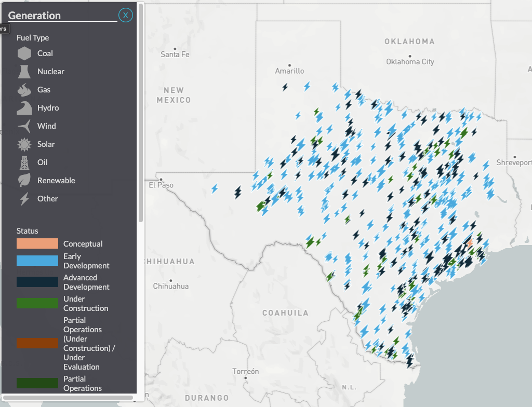Select the Oil derrick fuel type icon
Screen dimensions: 532x407
pyautogui.click(x=25, y=162)
